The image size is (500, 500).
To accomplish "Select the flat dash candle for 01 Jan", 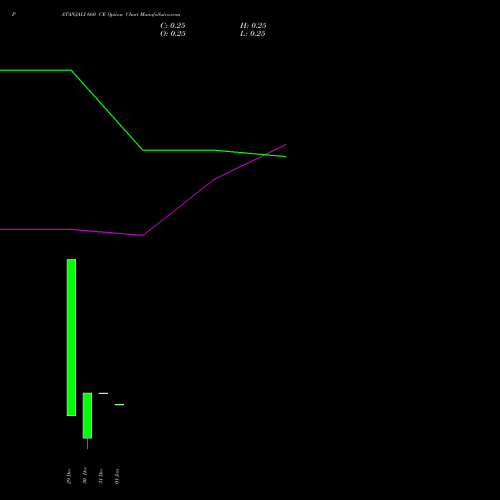I will [x=119, y=405].
